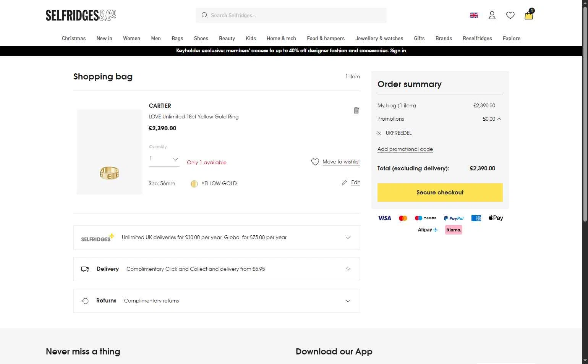Open LOVE Unlimited 18ct Yellow-Gold Ring title

coord(194,117)
